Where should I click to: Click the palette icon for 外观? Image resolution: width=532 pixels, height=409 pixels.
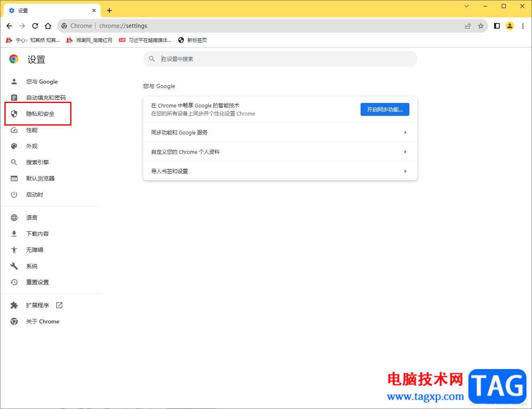point(14,146)
